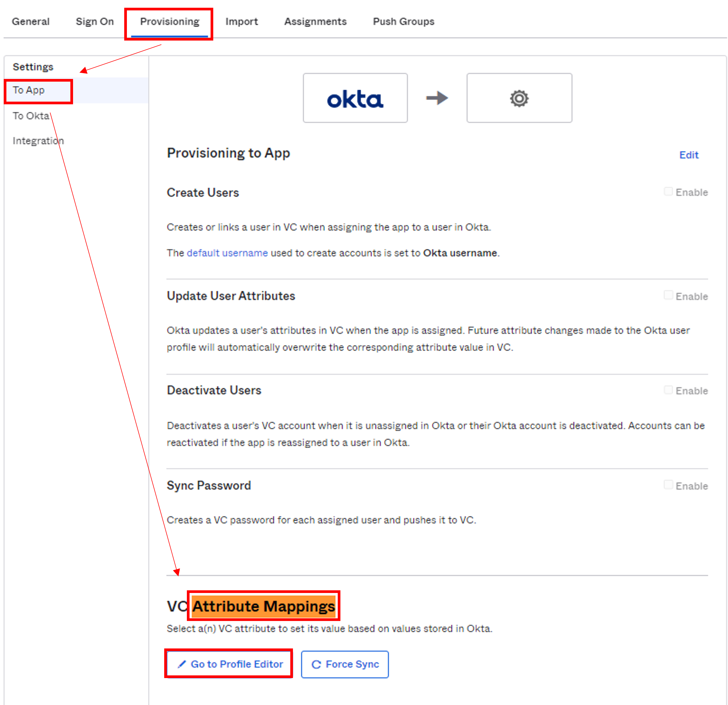Click the Sync Password heading
The height and width of the screenshot is (705, 728).
[209, 486]
